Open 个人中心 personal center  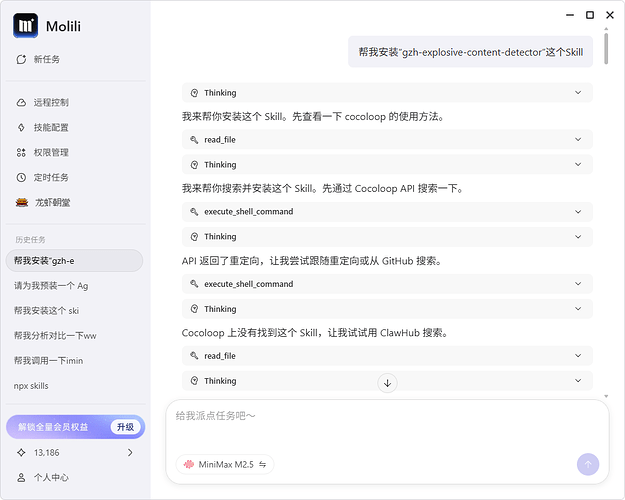51,477
